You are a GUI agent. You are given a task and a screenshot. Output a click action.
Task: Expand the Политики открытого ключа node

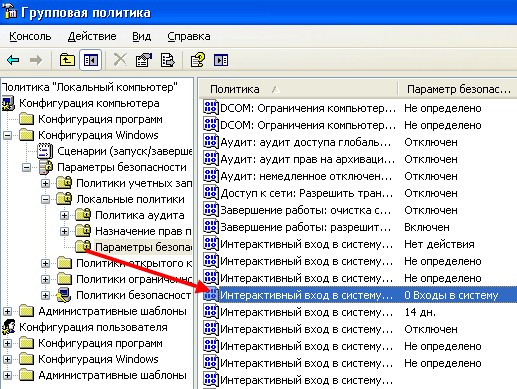[45, 263]
